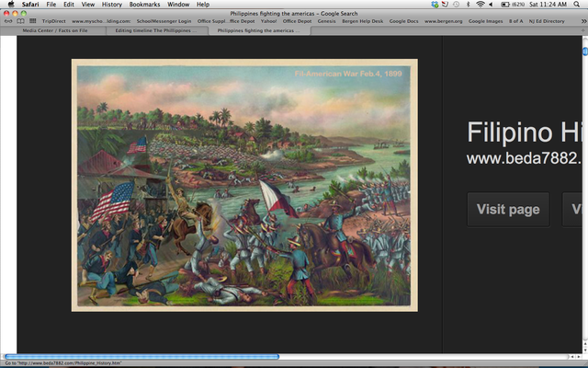Open Google Docs bookmark

pyautogui.click(x=403, y=21)
